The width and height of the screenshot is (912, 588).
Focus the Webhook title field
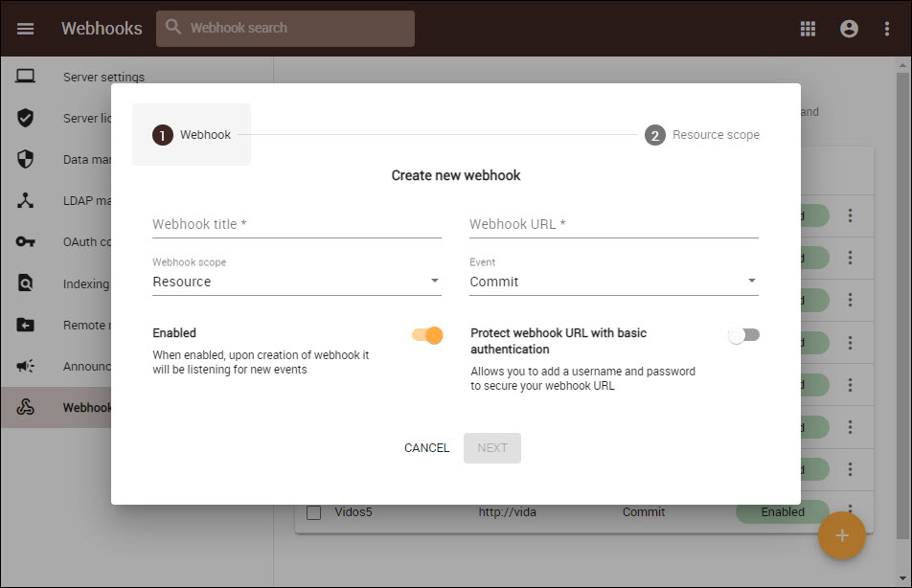click(297, 224)
